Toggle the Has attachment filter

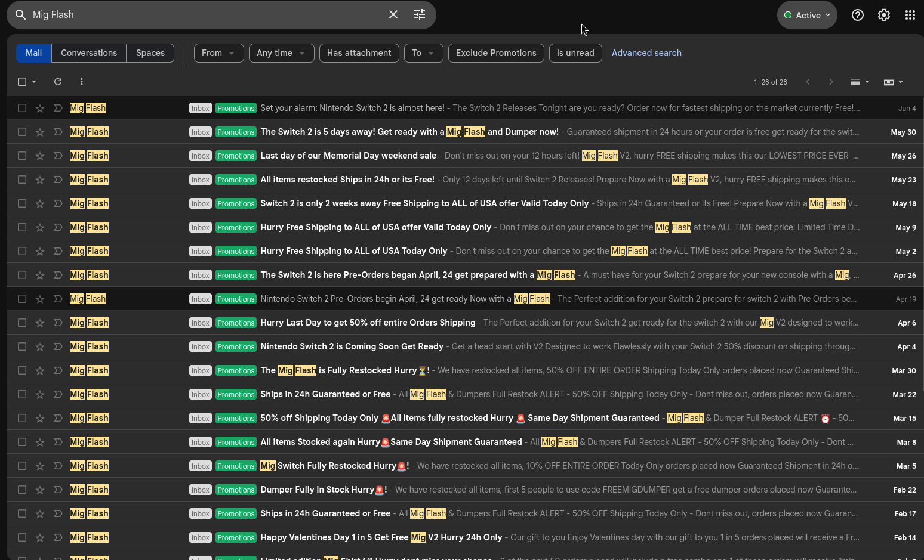(359, 53)
